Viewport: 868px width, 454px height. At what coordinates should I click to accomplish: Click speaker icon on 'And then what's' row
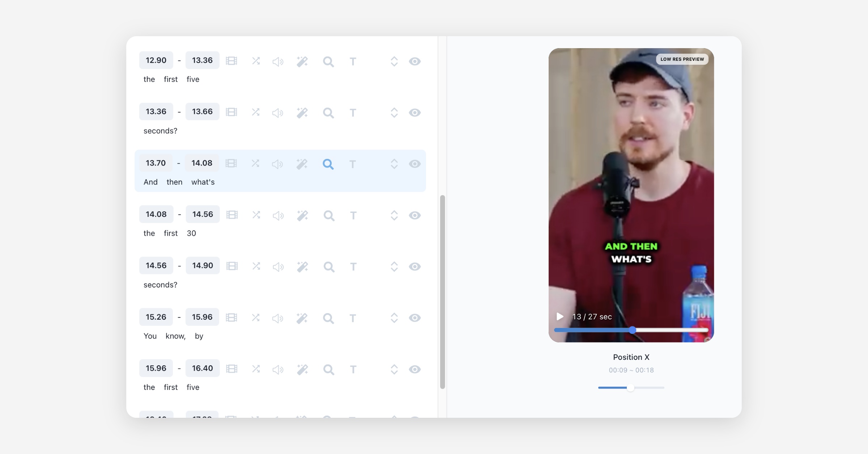click(277, 164)
